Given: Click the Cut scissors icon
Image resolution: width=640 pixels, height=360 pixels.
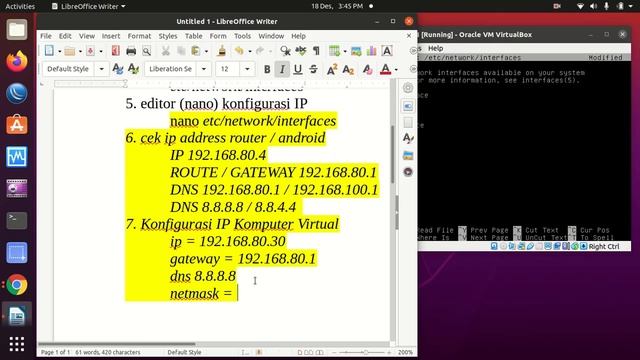Looking at the screenshot, I should (165, 51).
